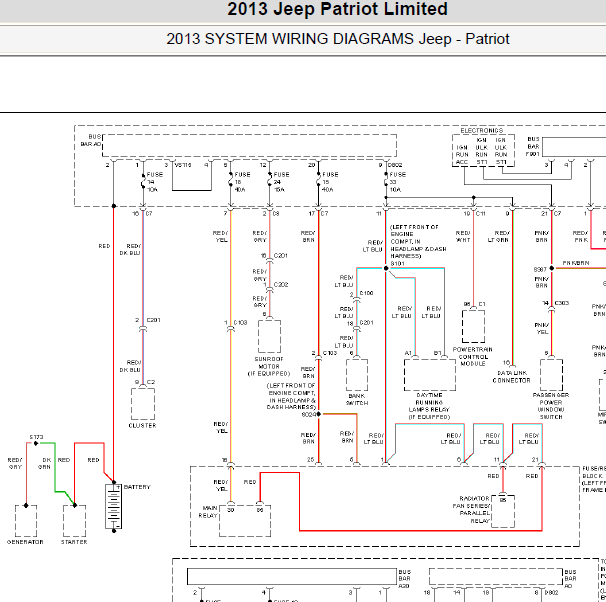Select the battery symbol
Viewport: 606px width, 602px height.
coord(114,507)
